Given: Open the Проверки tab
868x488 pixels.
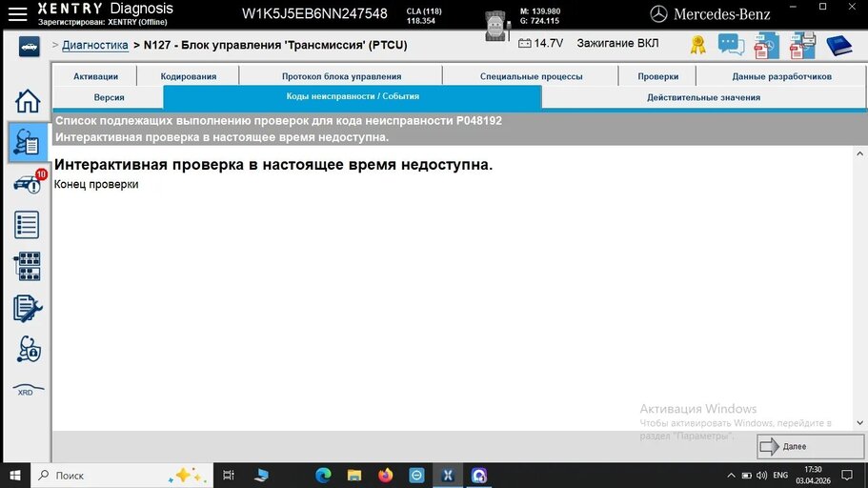Looking at the screenshot, I should click(x=657, y=76).
